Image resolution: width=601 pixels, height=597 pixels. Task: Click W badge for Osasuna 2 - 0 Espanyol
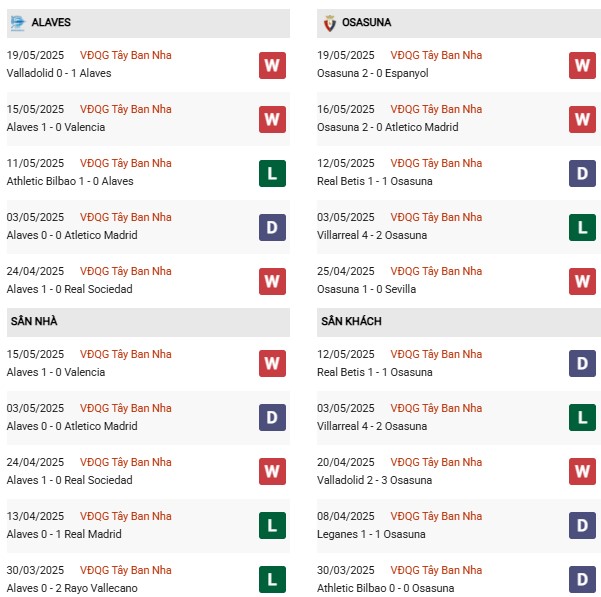[583, 66]
